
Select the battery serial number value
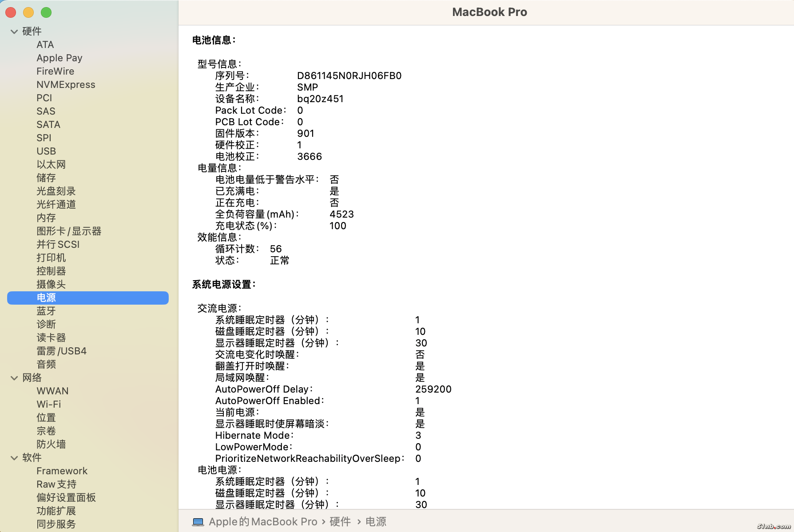coord(349,76)
